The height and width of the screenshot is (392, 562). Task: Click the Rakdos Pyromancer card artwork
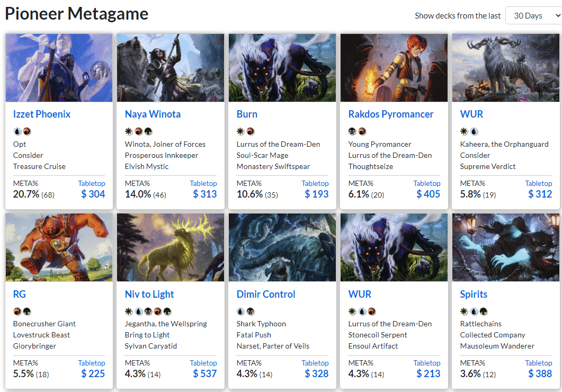point(394,68)
